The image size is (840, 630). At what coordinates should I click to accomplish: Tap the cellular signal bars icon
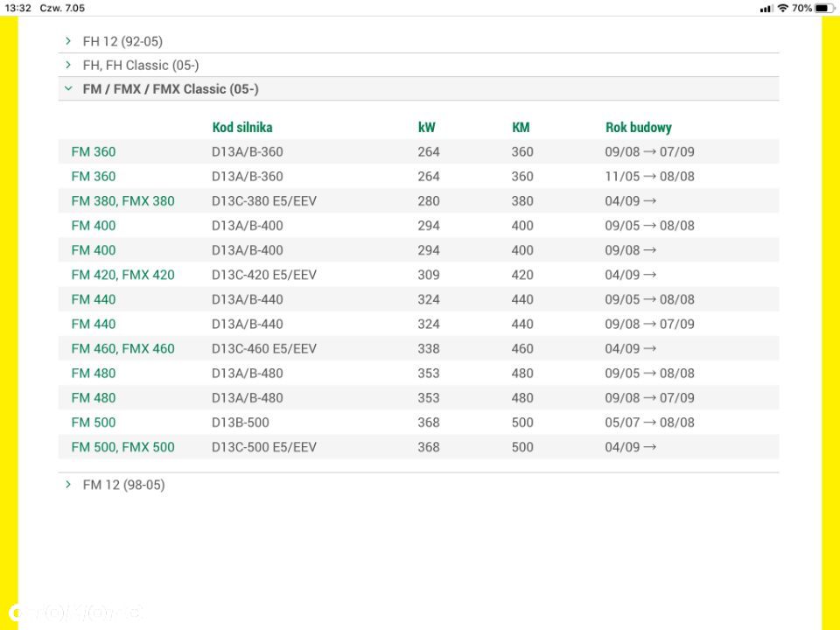tap(766, 9)
